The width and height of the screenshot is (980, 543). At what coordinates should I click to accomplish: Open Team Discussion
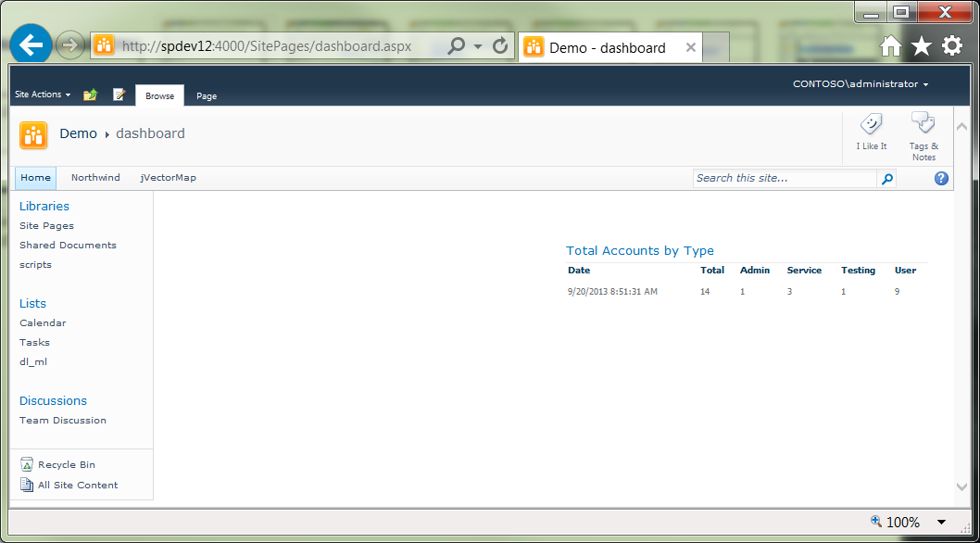click(x=62, y=421)
